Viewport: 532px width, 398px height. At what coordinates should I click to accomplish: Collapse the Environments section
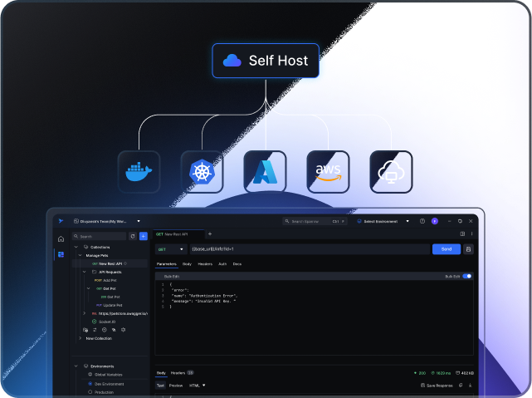76,366
